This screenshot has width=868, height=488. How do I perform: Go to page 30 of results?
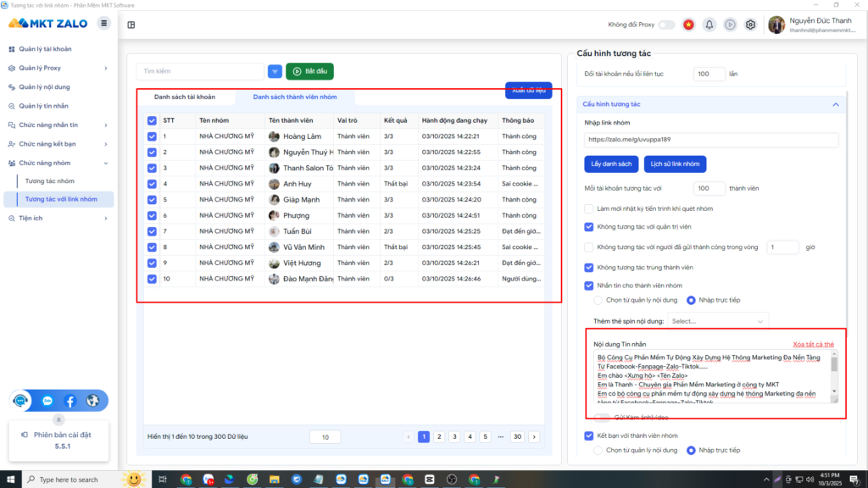tap(517, 437)
